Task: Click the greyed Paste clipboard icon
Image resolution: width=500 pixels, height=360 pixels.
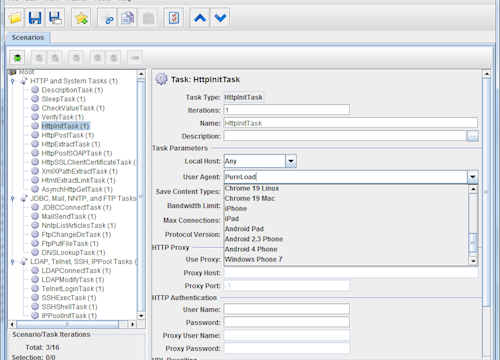Action: [x=148, y=18]
